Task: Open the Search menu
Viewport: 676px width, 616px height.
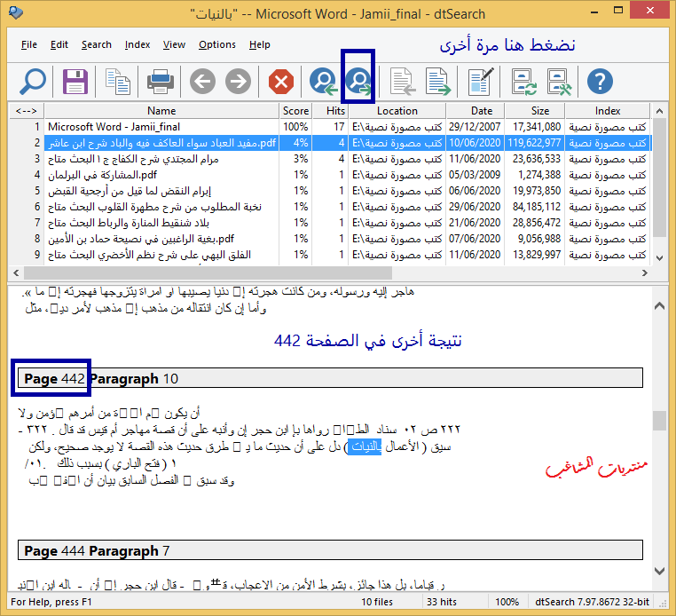Action: point(96,44)
